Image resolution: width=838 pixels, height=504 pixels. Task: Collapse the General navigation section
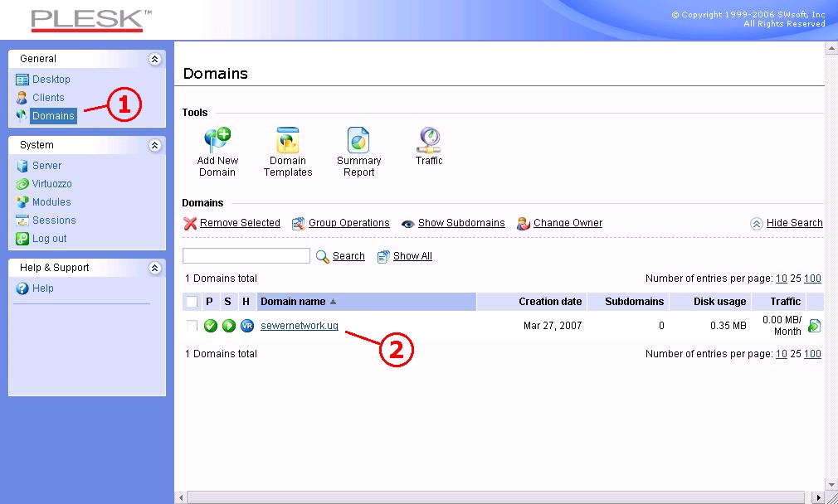click(x=154, y=59)
